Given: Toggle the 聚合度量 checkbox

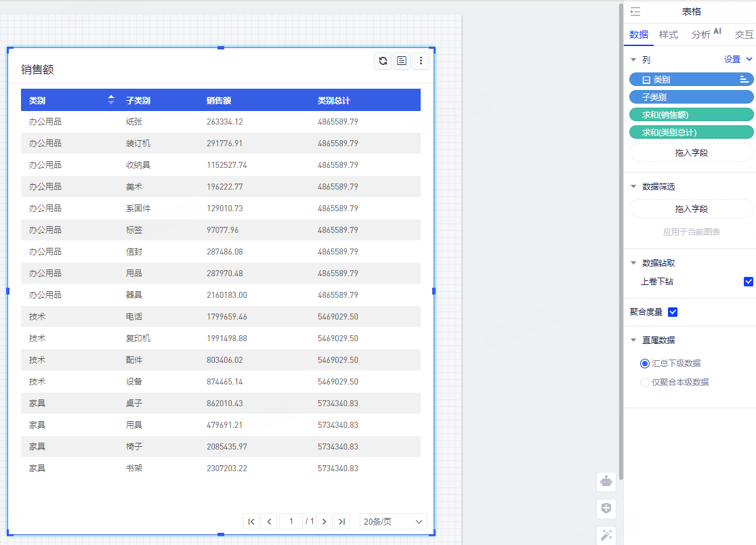Looking at the screenshot, I should pyautogui.click(x=673, y=312).
